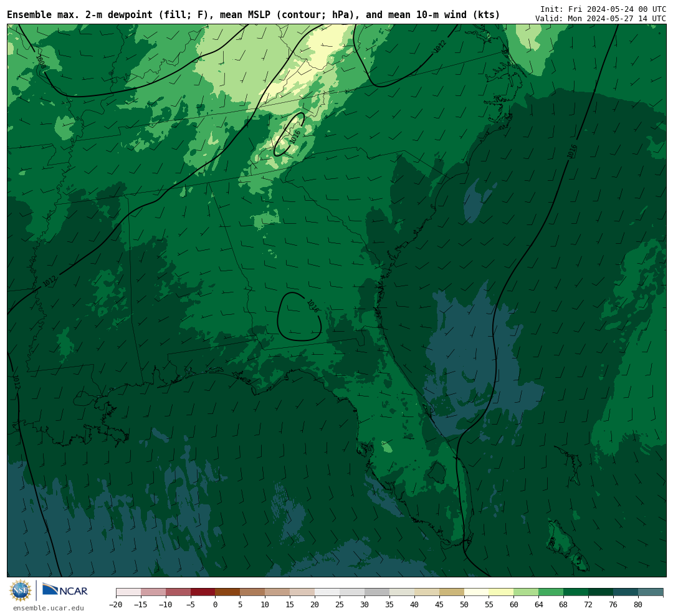Click the '25' colorbar tick label
Image resolution: width=673 pixels, height=616 pixels.
point(340,605)
